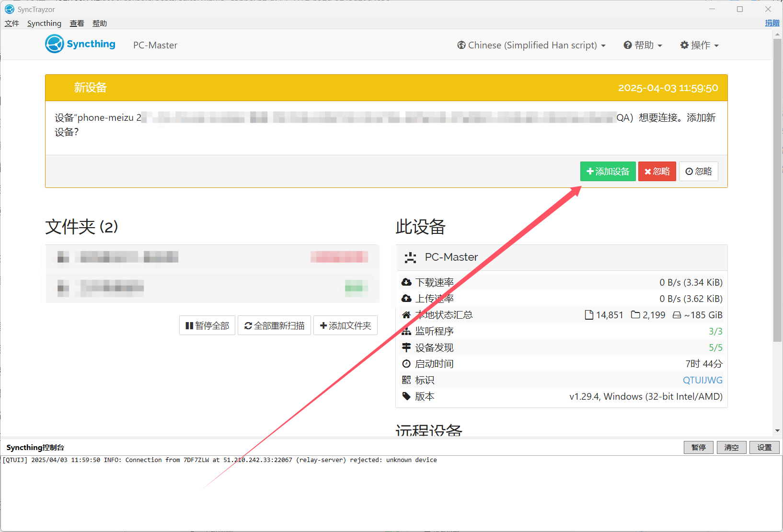The height and width of the screenshot is (532, 783).
Task: Collapse the PC-Master device panel
Action: (562, 257)
